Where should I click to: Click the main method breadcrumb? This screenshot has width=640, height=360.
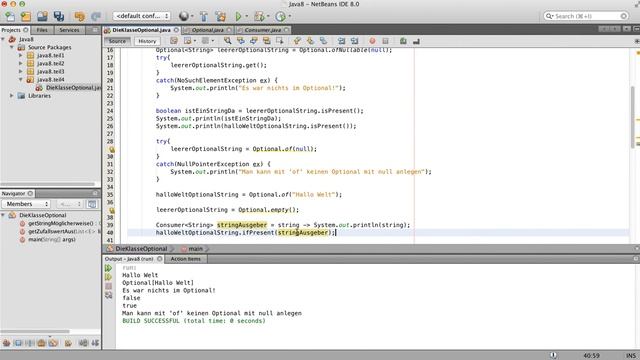[x=192, y=249]
